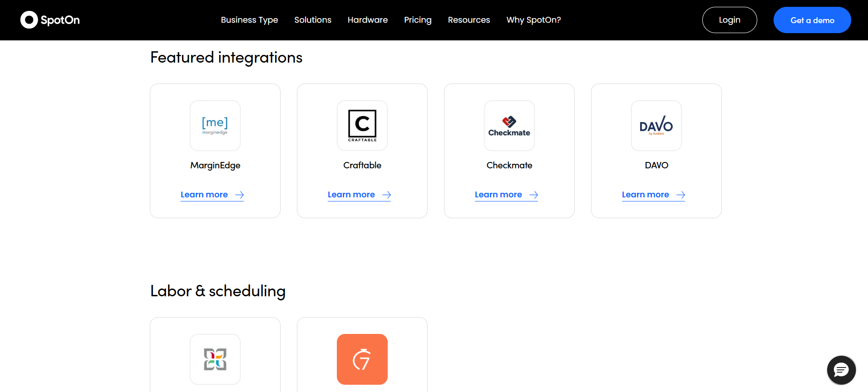Click the Checkmate logo icon

pyautogui.click(x=509, y=126)
